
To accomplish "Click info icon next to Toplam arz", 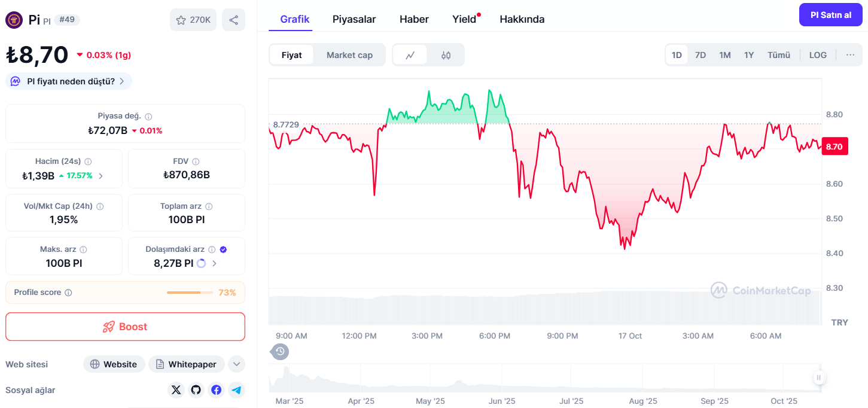I will 209,206.
